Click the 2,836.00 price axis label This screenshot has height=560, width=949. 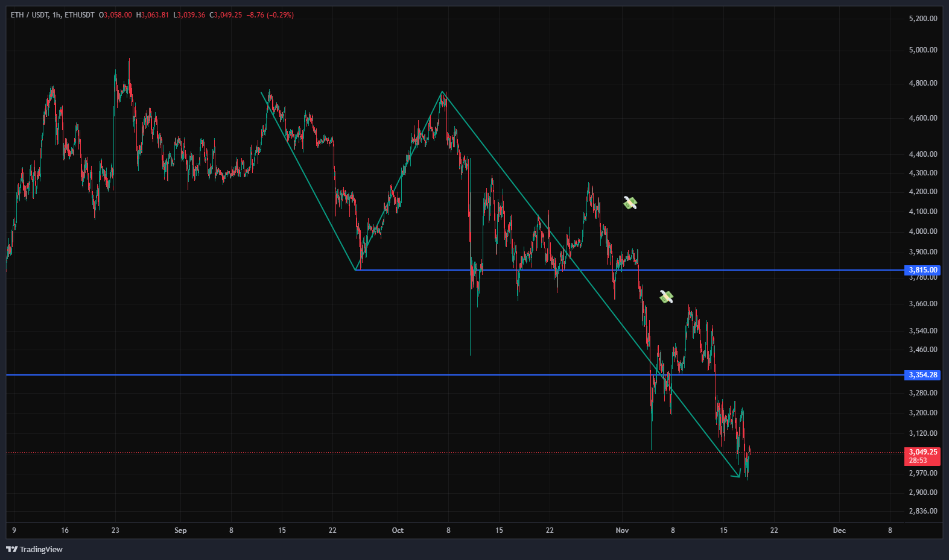click(x=922, y=511)
